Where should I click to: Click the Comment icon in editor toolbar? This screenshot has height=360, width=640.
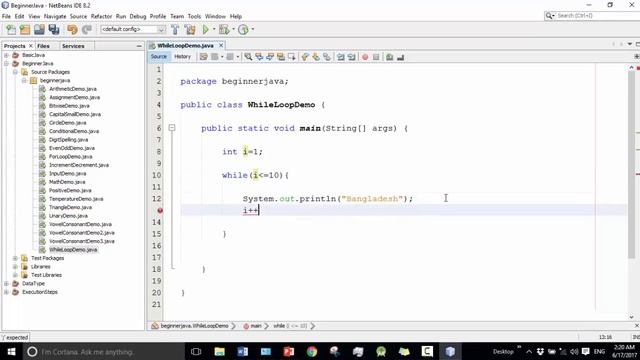point(389,57)
